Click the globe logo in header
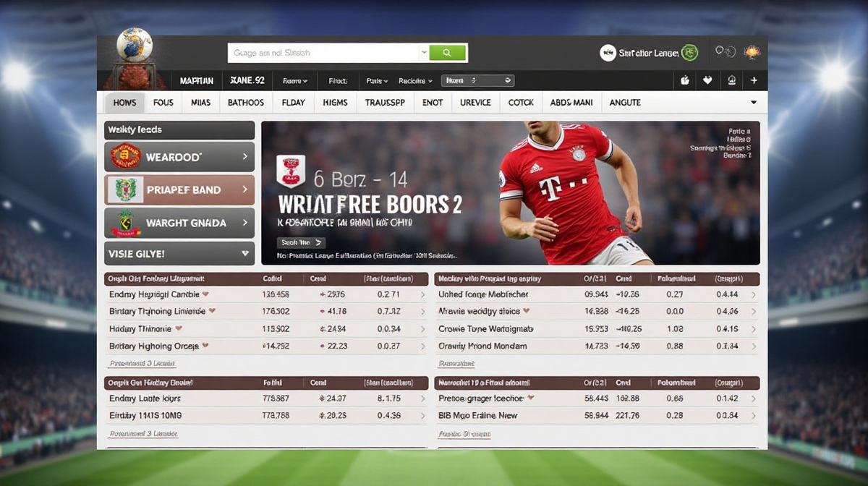868x486 pixels. (x=134, y=45)
